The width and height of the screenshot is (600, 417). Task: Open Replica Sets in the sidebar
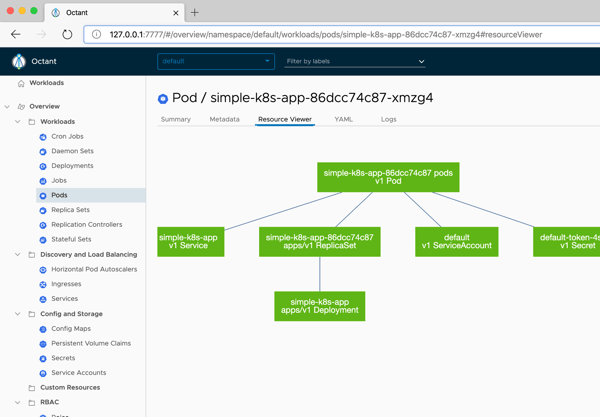(70, 210)
